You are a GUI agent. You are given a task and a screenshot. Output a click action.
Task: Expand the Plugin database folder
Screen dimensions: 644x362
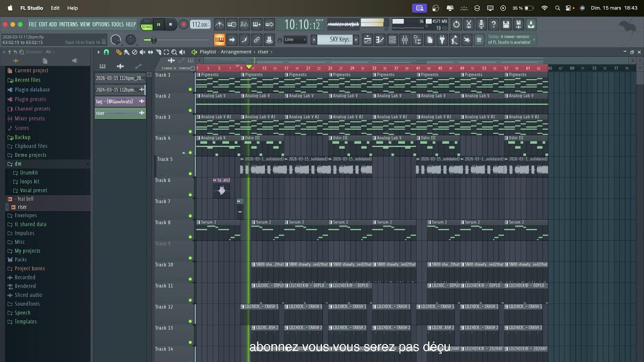pyautogui.click(x=32, y=90)
